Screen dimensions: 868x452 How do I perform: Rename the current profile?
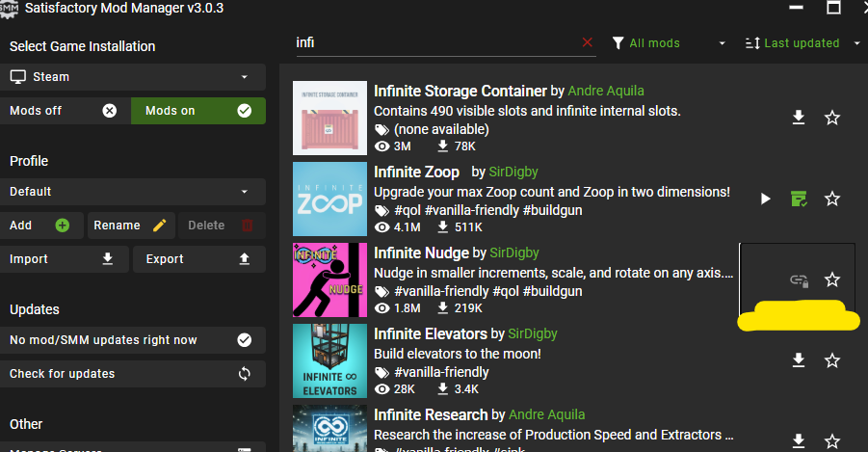point(131,226)
